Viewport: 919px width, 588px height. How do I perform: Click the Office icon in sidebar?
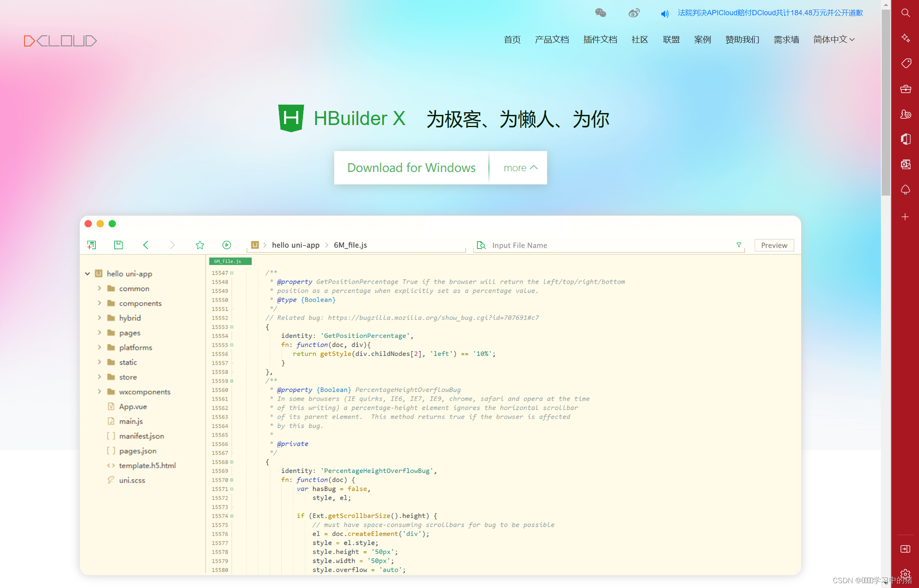coord(905,139)
